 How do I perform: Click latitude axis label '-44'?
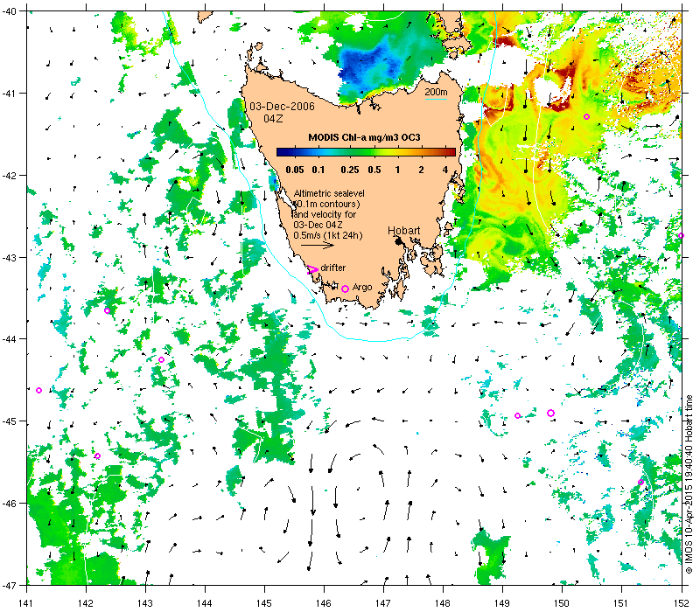(x=10, y=339)
